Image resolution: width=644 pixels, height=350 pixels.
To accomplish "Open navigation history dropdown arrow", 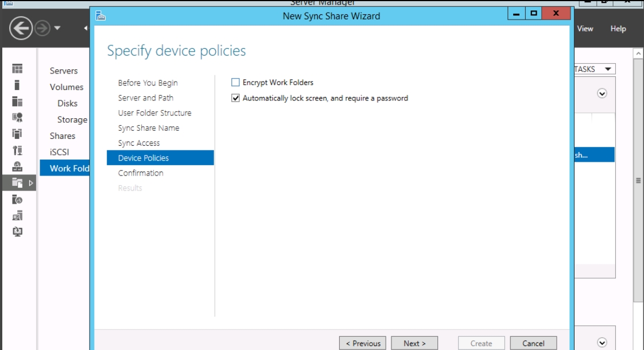I will [x=57, y=28].
